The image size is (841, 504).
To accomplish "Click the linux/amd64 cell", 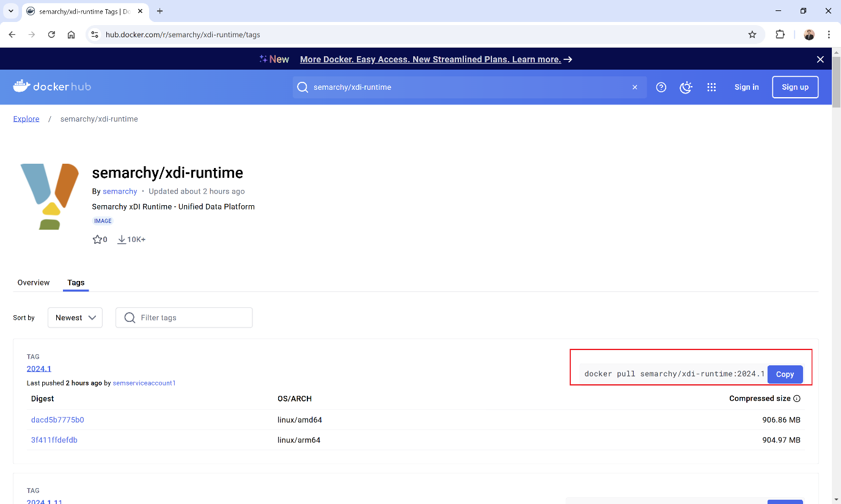I will click(299, 420).
